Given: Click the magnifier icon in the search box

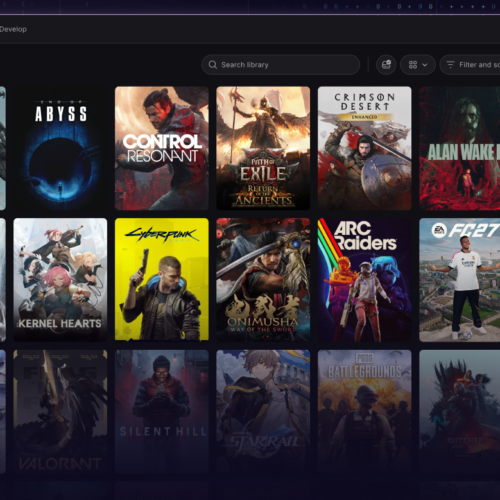Looking at the screenshot, I should click(x=213, y=65).
